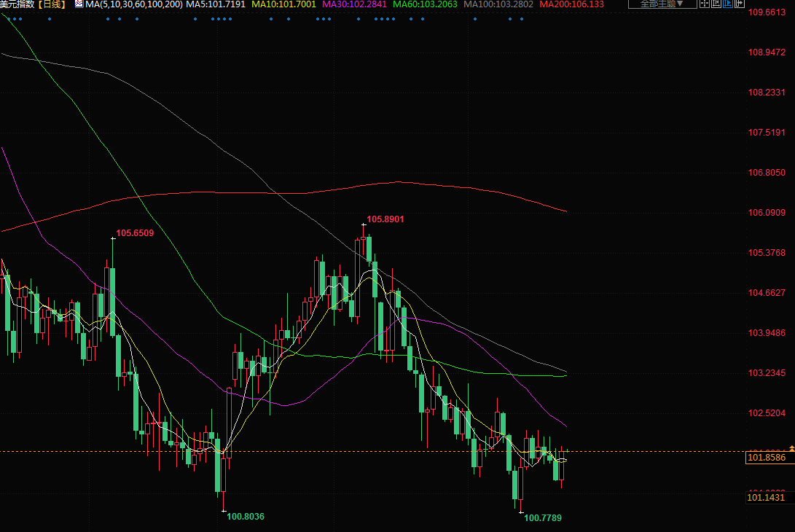Screen dimensions: 795x532
Task: Click the interval range measure icon
Action: click(x=716, y=4)
